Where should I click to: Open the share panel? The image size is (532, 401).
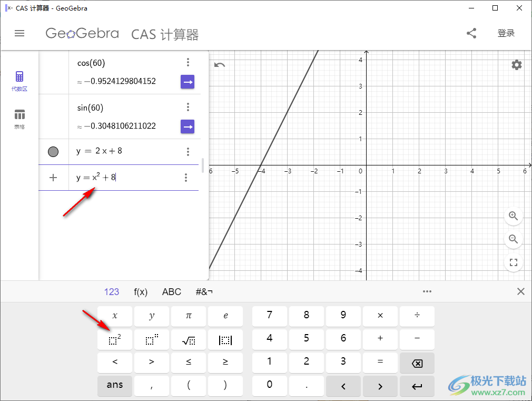(x=471, y=33)
